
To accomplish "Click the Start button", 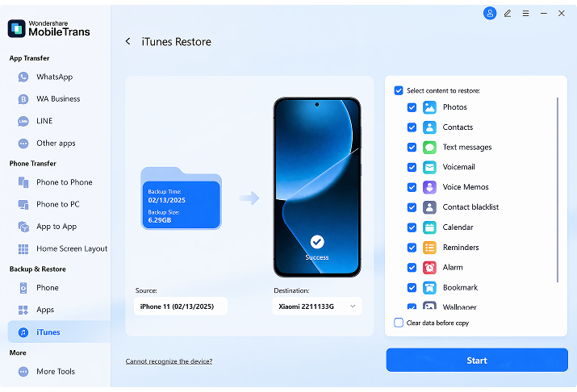I will coord(477,360).
